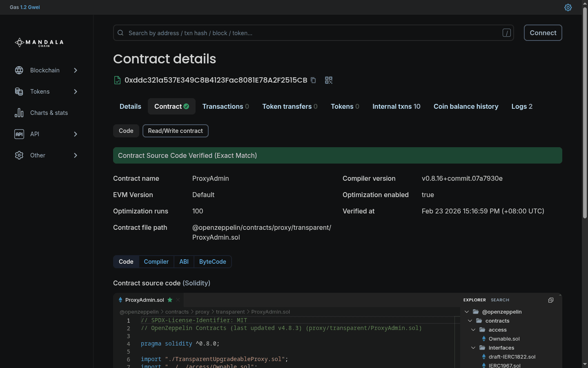This screenshot has height=368, width=588.
Task: Expand the API menu chevron
Action: tap(76, 134)
